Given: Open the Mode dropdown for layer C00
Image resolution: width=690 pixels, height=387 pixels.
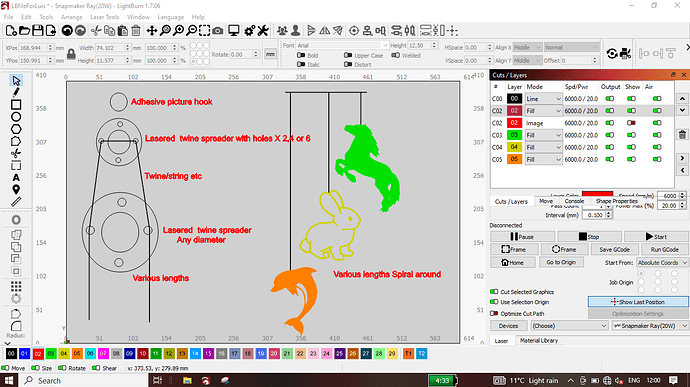Looking at the screenshot, I should click(543, 99).
